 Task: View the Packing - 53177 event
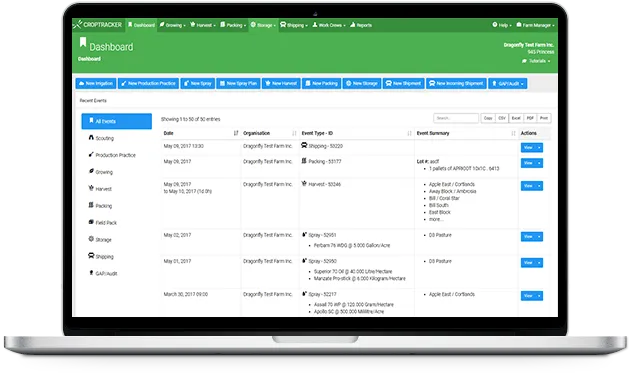point(528,163)
